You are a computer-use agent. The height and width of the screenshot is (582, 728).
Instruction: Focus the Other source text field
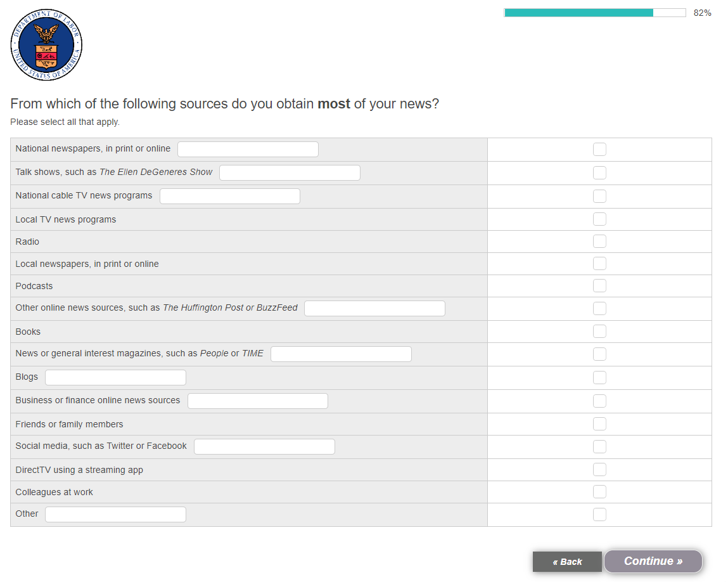[x=115, y=515]
